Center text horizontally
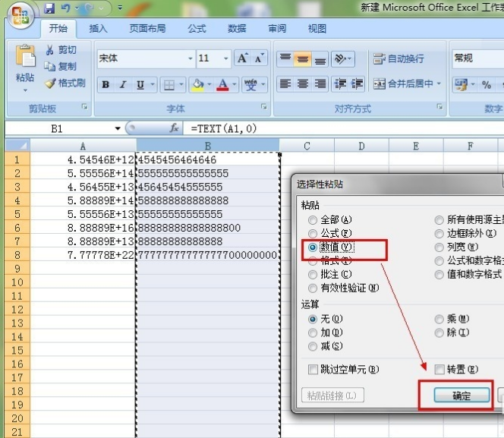Viewport: 504px width, 438px height. click(x=302, y=84)
